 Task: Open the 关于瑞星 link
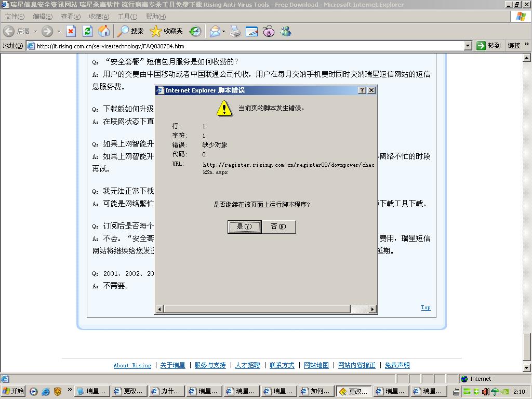click(172, 365)
